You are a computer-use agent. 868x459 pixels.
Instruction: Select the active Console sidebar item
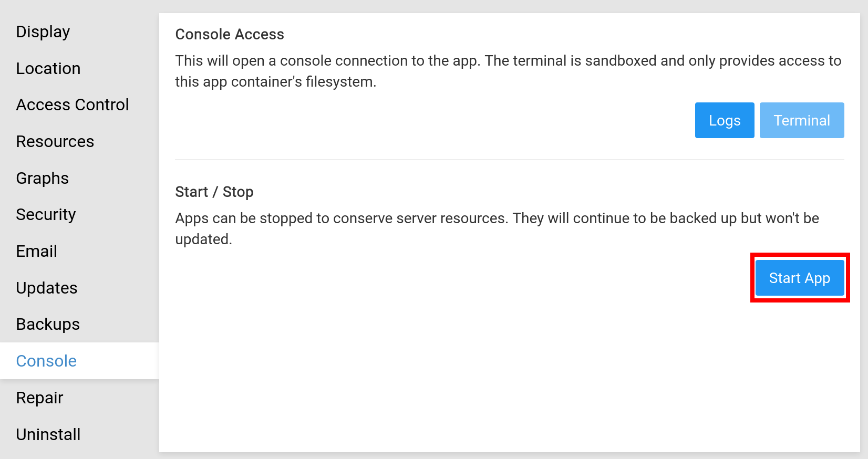click(47, 361)
